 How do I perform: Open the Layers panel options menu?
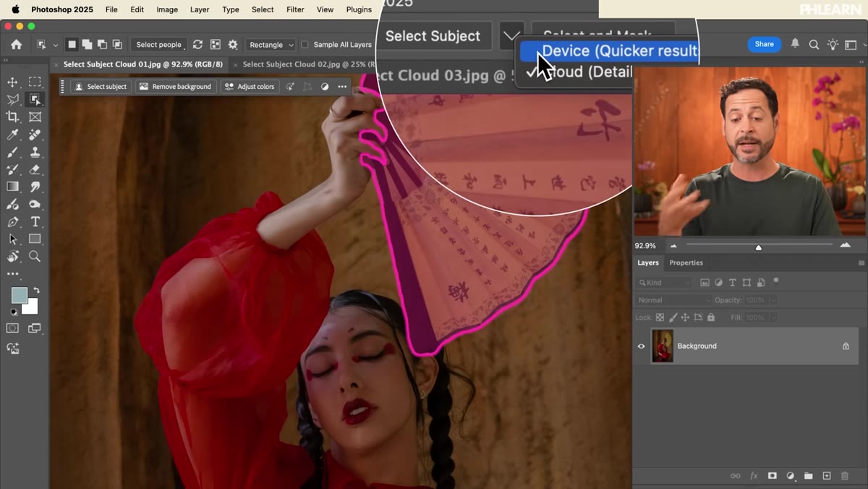861,263
